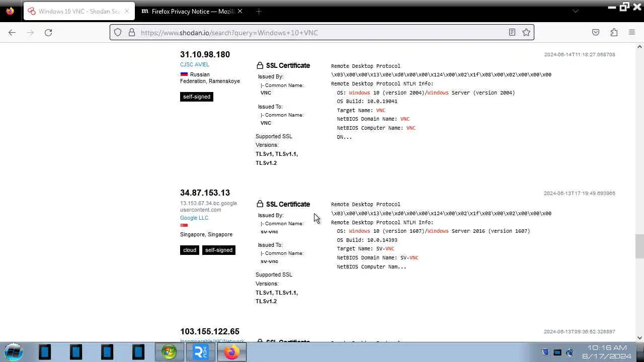Click the Forward navigation arrow
644x362 pixels.
(30, 32)
